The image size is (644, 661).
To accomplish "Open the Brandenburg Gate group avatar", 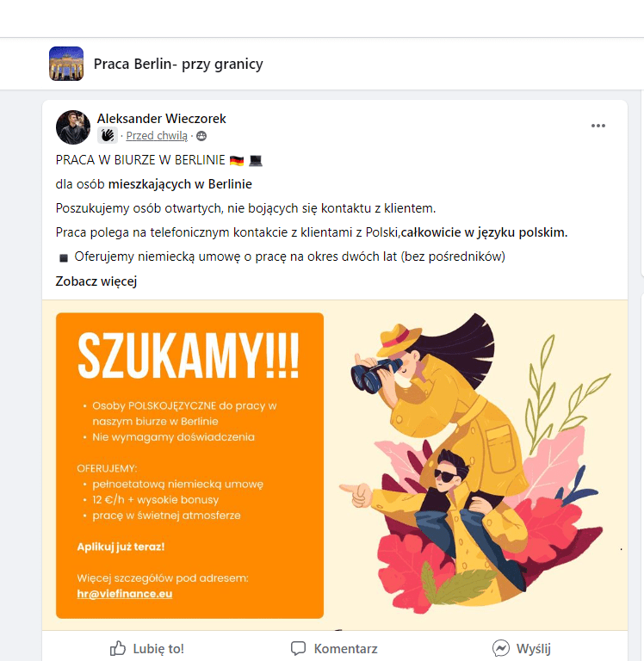I will (x=66, y=64).
